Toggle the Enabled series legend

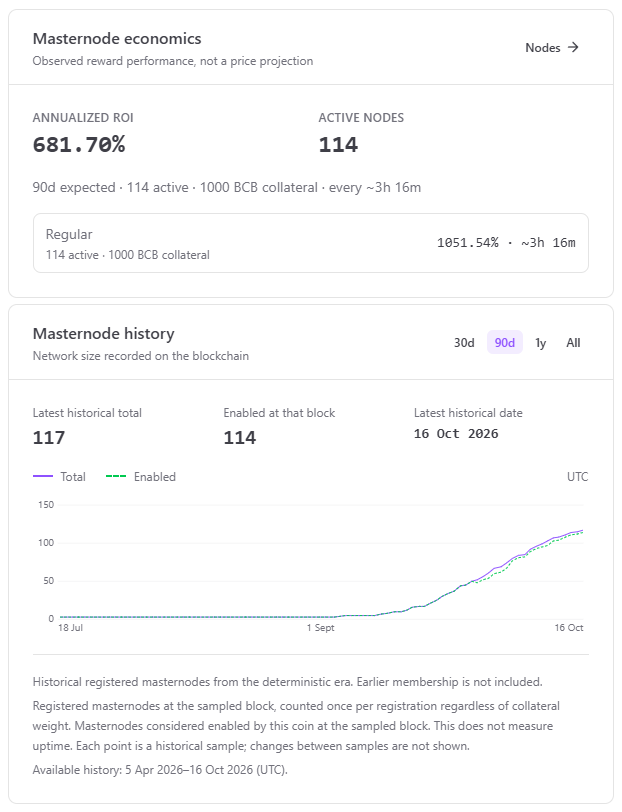(x=141, y=476)
